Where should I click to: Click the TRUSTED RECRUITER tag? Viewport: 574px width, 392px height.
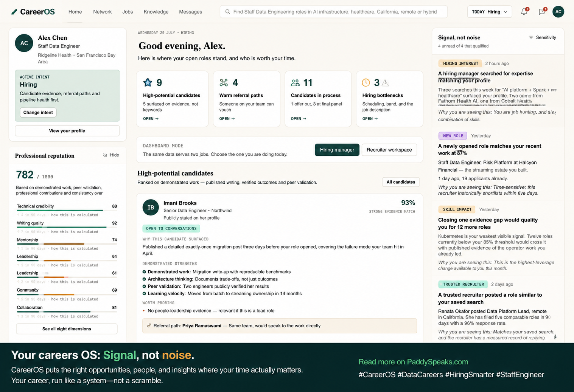pos(463,284)
